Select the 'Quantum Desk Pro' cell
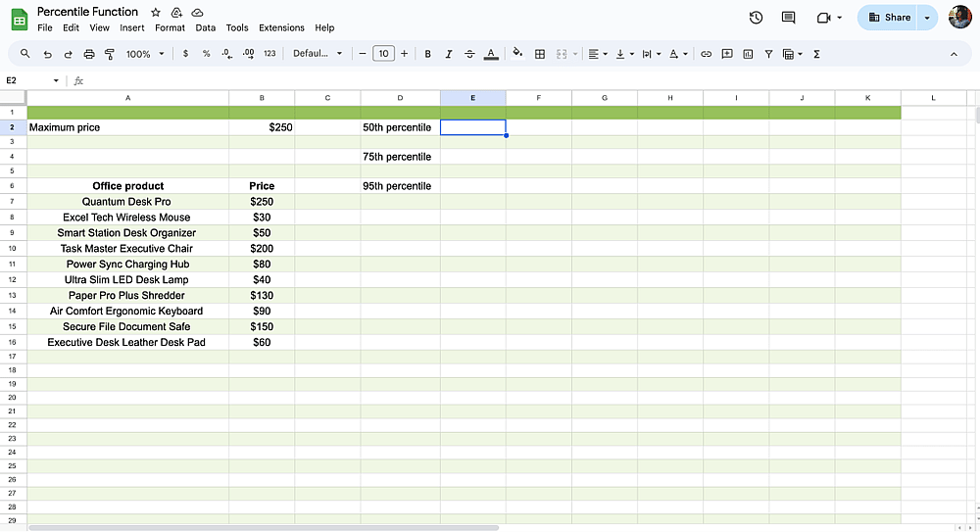Image resolution: width=980 pixels, height=532 pixels. (x=127, y=201)
